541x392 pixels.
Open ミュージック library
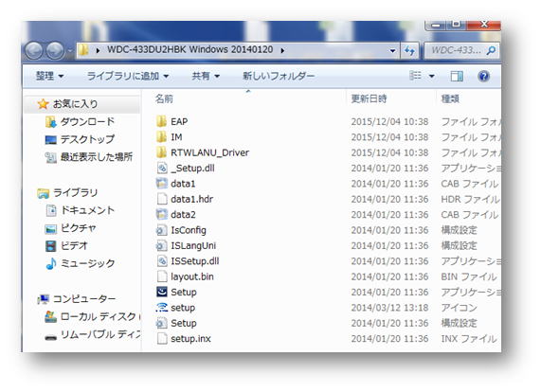(87, 263)
